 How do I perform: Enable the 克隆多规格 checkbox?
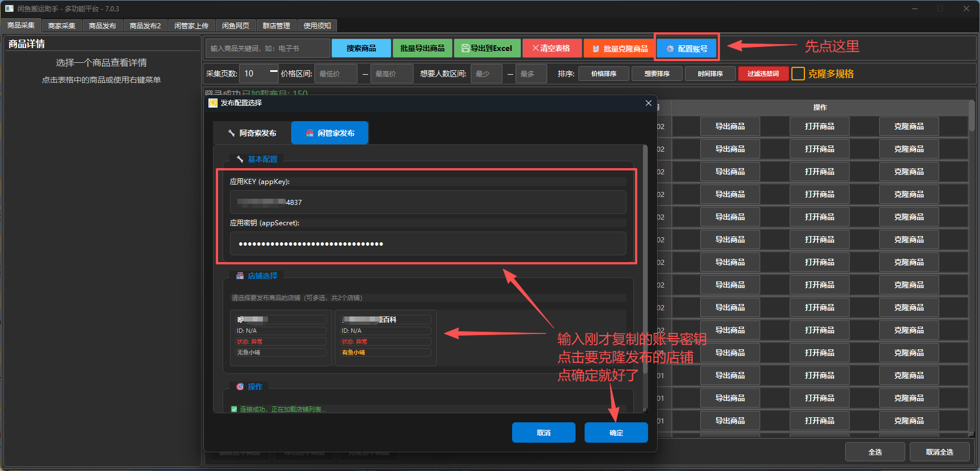(798, 74)
